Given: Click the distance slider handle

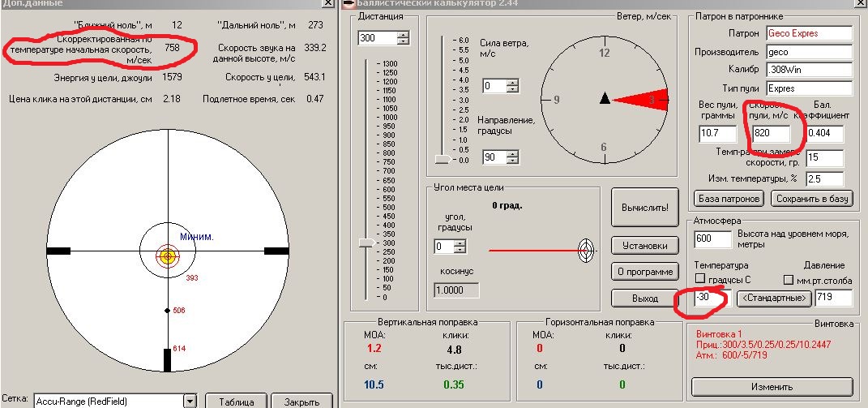Looking at the screenshot, I should tap(366, 243).
